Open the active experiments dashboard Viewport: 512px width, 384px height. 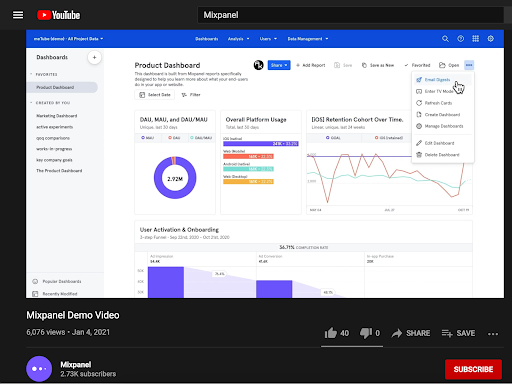pos(55,127)
